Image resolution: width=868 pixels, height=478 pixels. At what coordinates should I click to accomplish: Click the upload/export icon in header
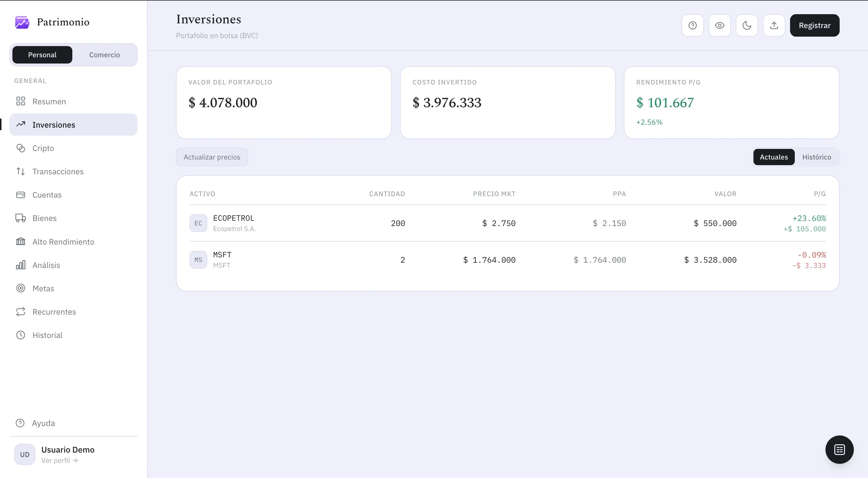click(x=774, y=25)
